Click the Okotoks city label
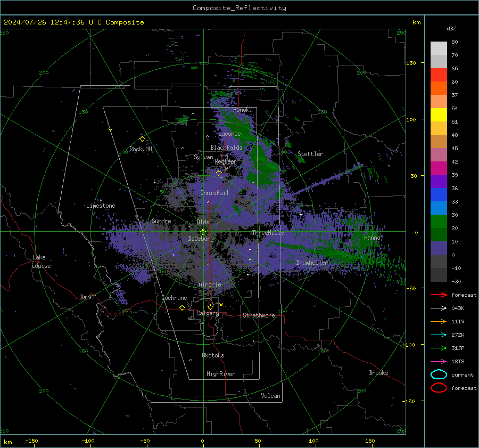The width and height of the screenshot is (479, 448). [x=213, y=355]
